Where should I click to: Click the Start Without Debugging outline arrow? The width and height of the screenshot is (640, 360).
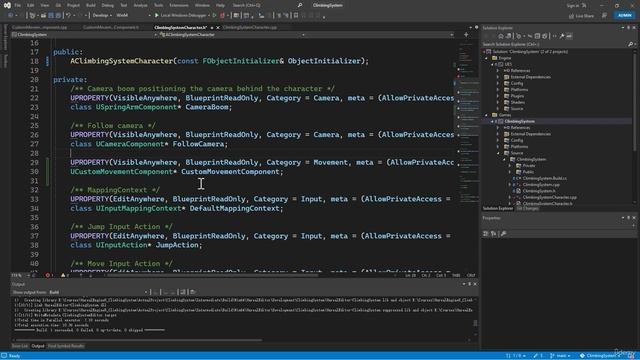(214, 16)
